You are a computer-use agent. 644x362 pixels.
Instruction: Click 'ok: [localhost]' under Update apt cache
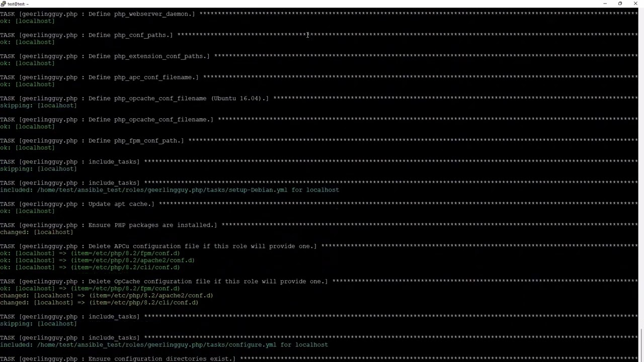(27, 211)
